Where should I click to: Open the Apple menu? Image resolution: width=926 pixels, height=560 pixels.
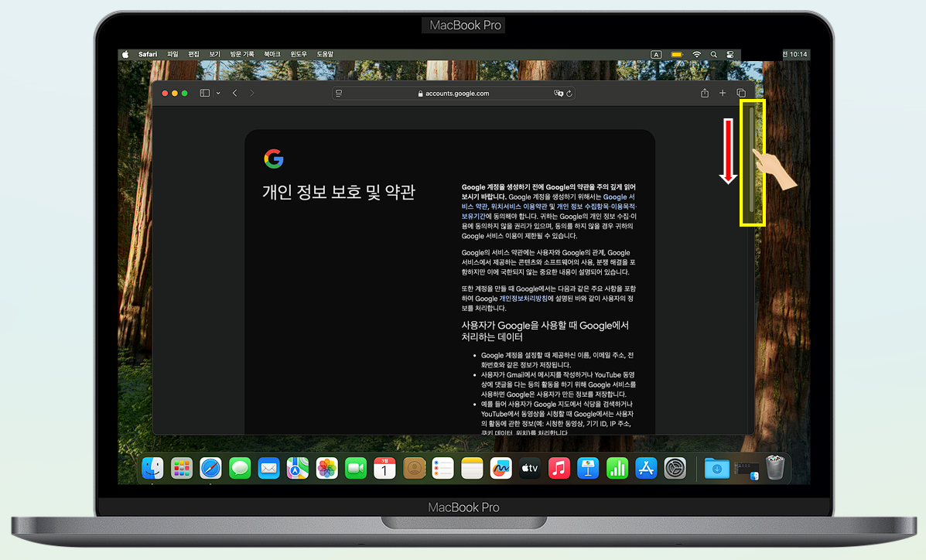(125, 54)
